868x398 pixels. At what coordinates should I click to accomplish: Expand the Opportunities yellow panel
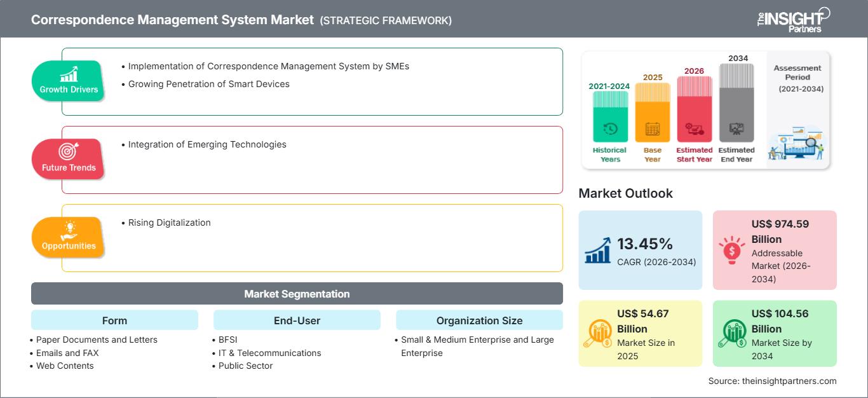(312, 238)
